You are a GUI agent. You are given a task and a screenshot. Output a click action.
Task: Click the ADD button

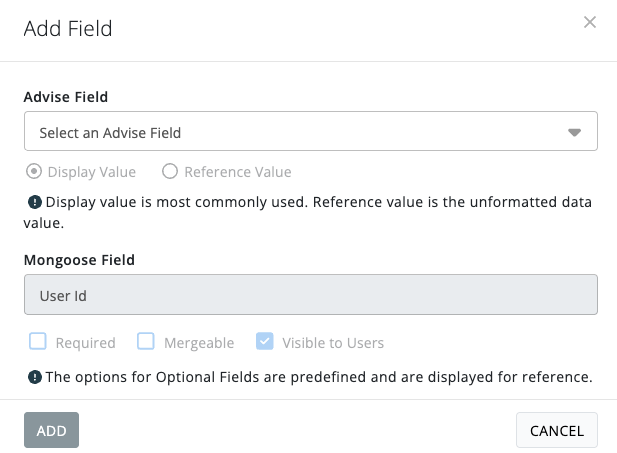51,430
